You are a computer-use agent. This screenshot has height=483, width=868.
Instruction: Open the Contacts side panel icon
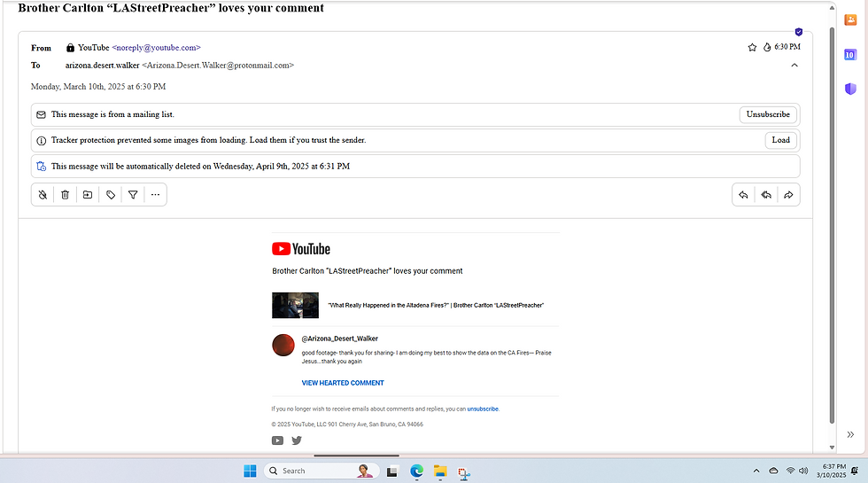click(x=850, y=19)
